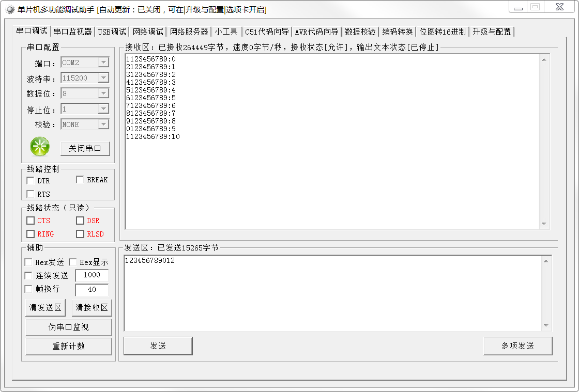The width and height of the screenshot is (579, 392).
Task: Open the C51代码向导 tab
Action: coord(267,32)
